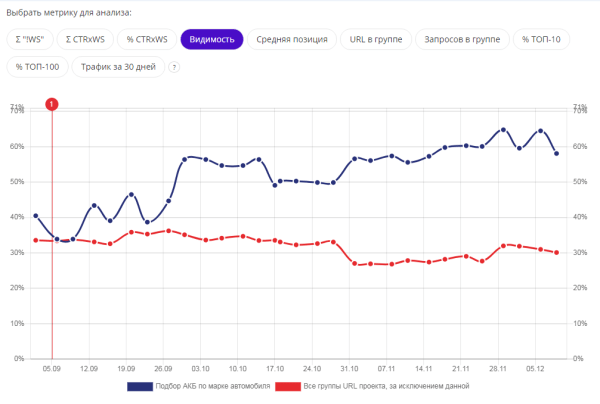Click the first blue data point on left

36,216
